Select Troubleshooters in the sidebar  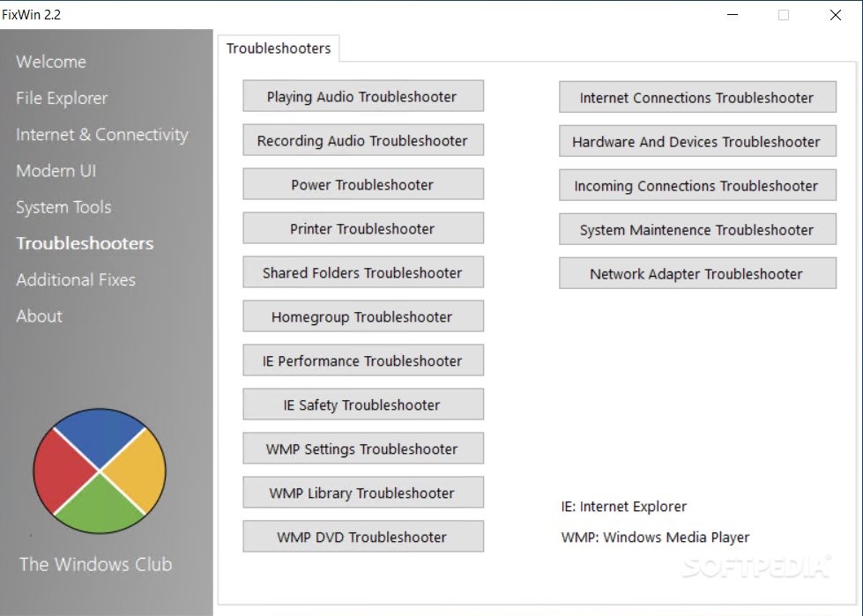pyautogui.click(x=85, y=243)
